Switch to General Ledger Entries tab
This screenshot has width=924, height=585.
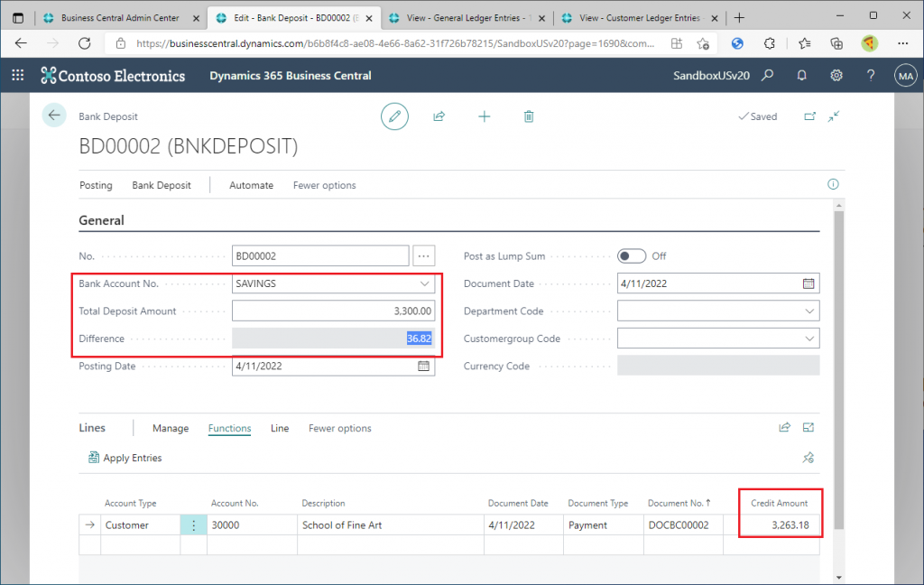465,18
